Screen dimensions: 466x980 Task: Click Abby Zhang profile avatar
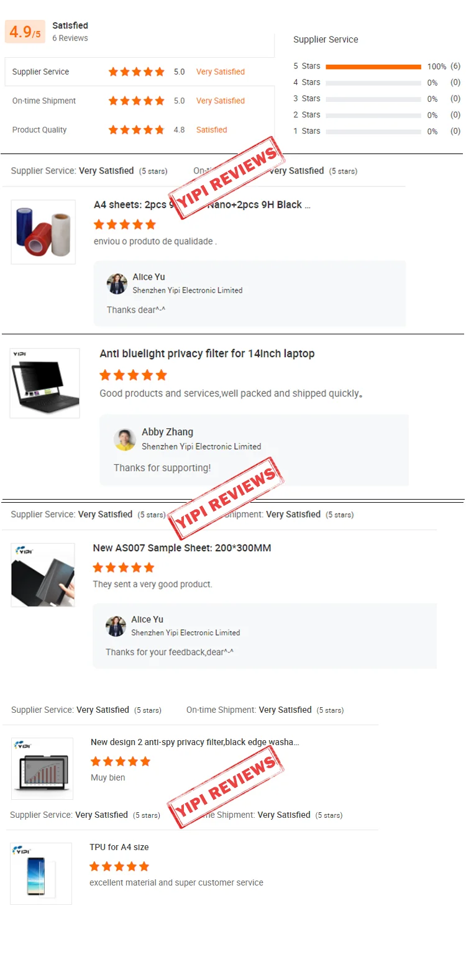coord(125,439)
